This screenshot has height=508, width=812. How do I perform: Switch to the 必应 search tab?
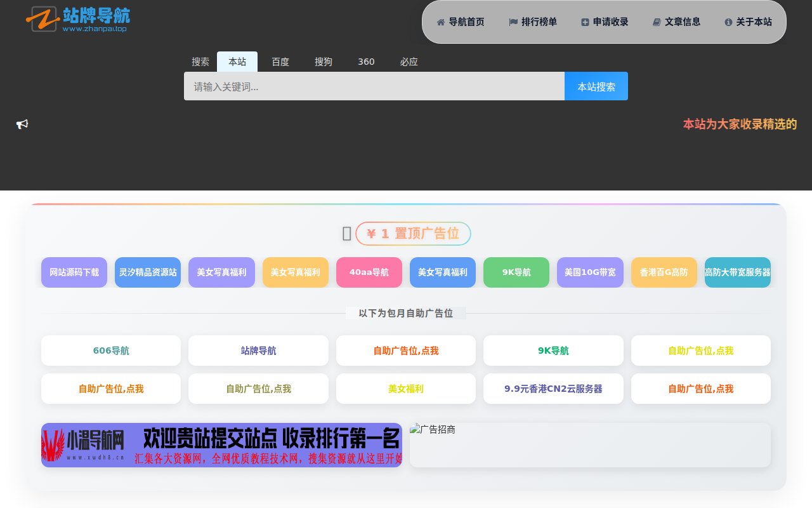click(409, 62)
